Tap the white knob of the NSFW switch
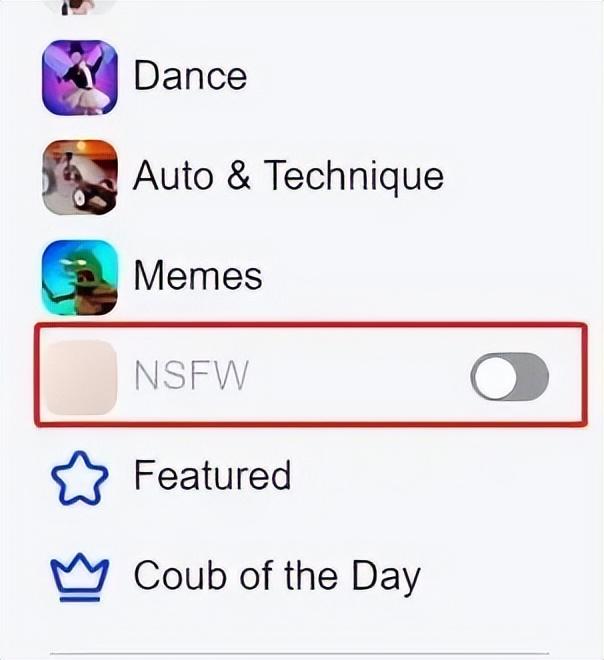This screenshot has height=660, width=604. click(495, 377)
